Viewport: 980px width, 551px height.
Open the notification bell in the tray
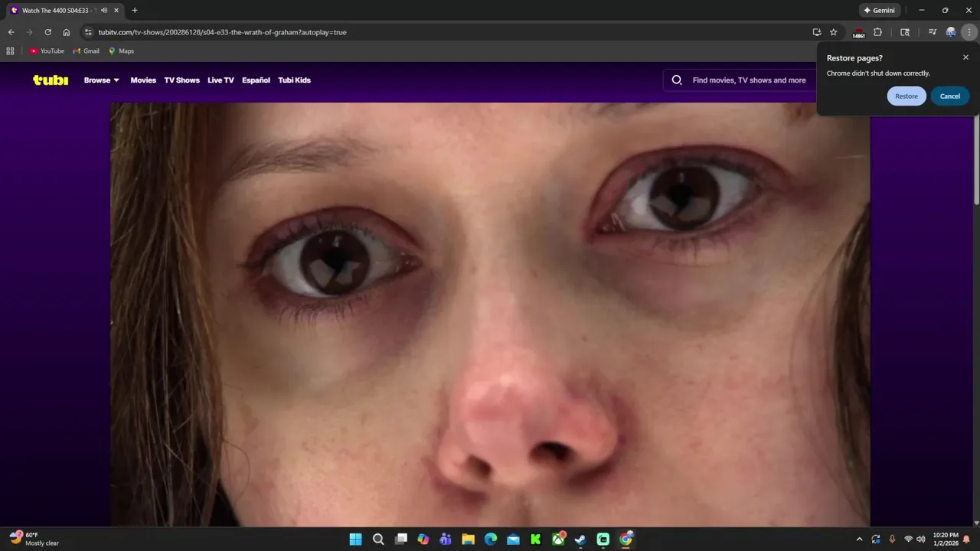click(x=966, y=540)
